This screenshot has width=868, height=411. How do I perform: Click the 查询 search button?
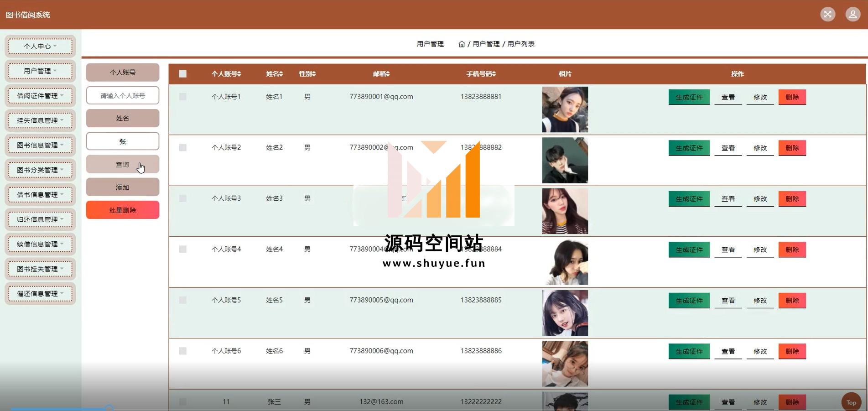[123, 164]
